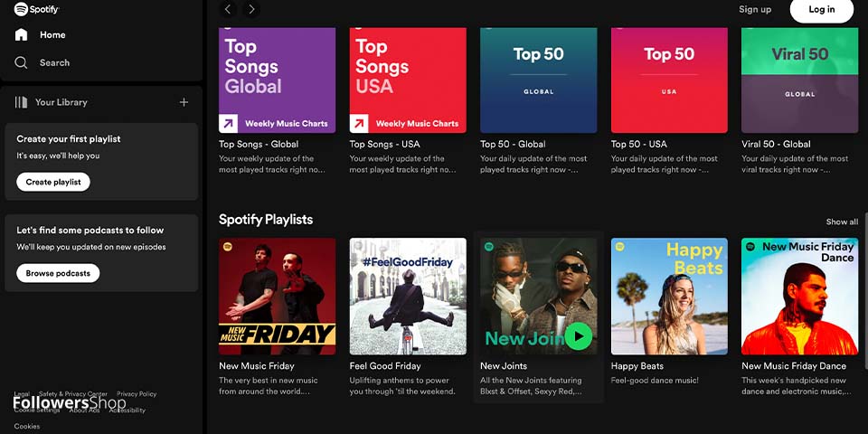Image resolution: width=868 pixels, height=434 pixels.
Task: Open the Home icon in sidebar
Action: click(x=21, y=35)
